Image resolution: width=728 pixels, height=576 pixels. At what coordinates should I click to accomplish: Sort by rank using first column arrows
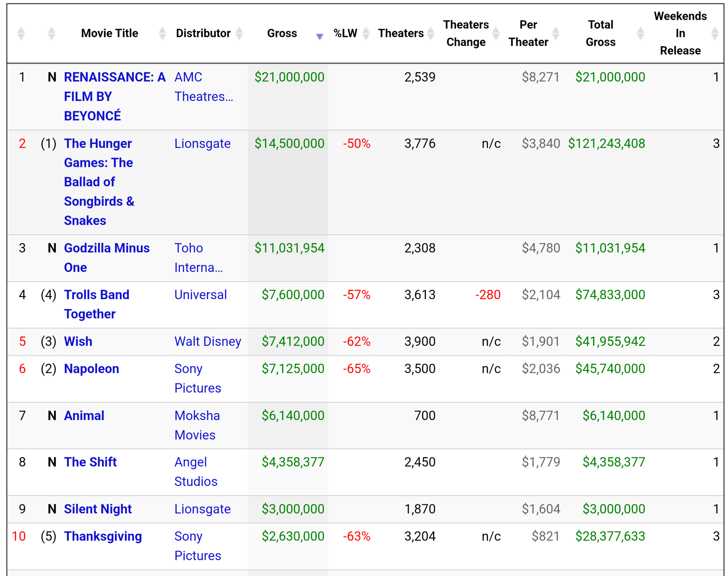coord(21,33)
